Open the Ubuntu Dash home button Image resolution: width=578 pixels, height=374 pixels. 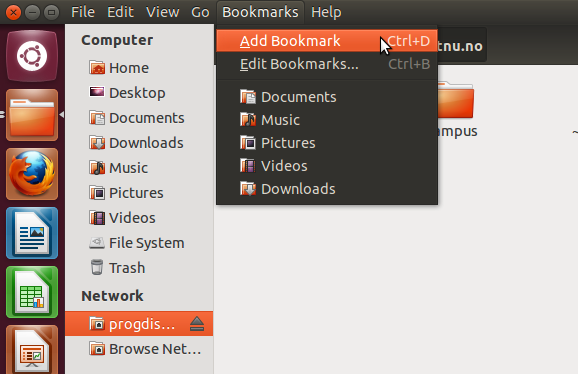(32, 56)
